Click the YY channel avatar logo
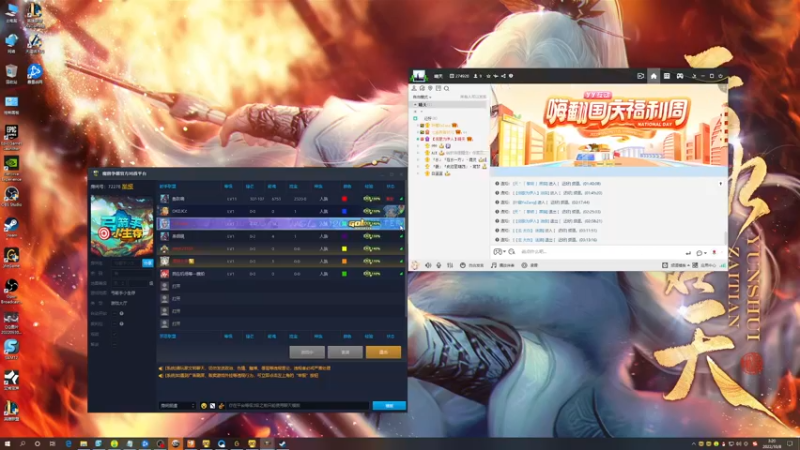 coord(419,76)
